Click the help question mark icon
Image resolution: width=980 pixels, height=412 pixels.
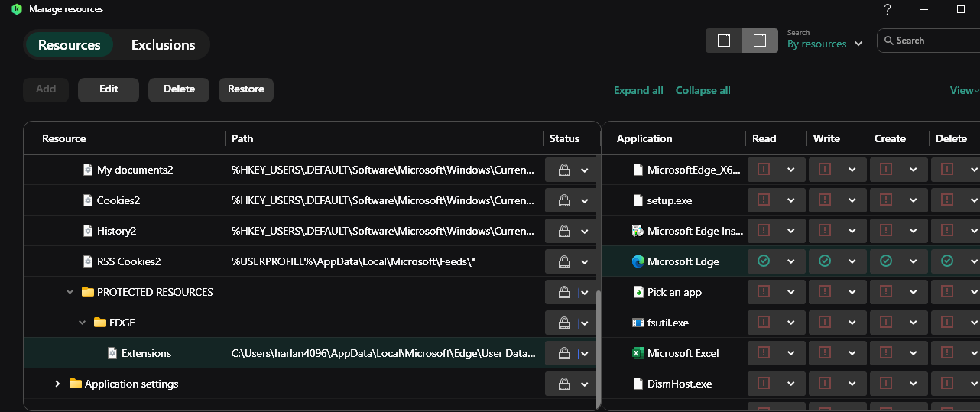pyautogui.click(x=888, y=9)
